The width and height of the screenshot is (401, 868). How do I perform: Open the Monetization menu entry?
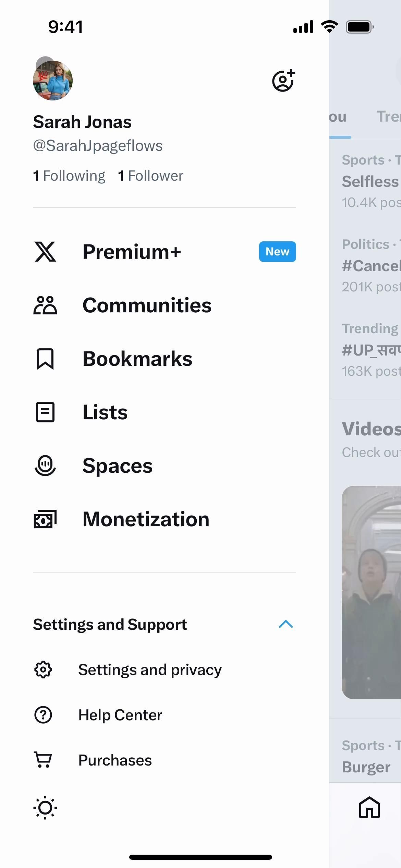click(x=146, y=519)
